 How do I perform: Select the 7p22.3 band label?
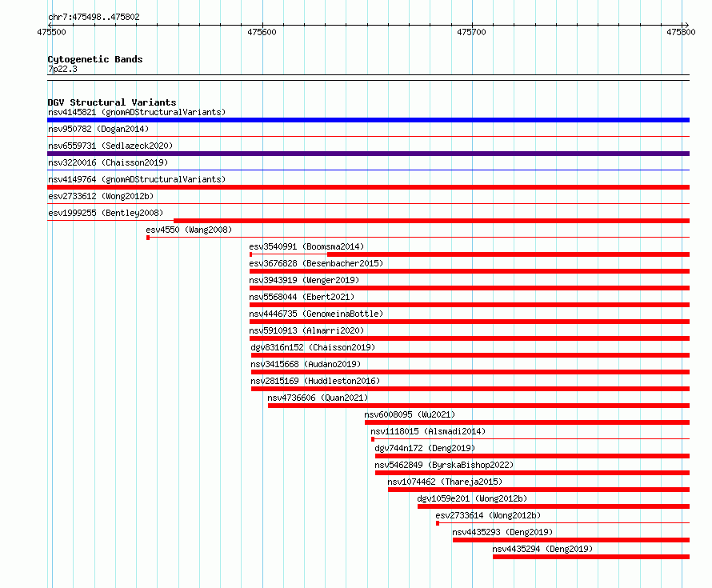[x=62, y=69]
